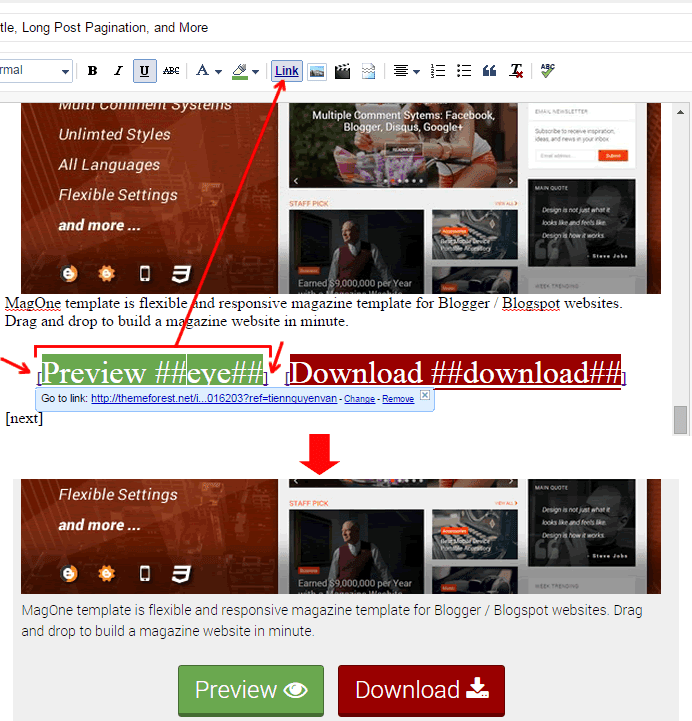Toggle bold formatting in the editor toolbar
692x721 pixels.
pyautogui.click(x=92, y=71)
